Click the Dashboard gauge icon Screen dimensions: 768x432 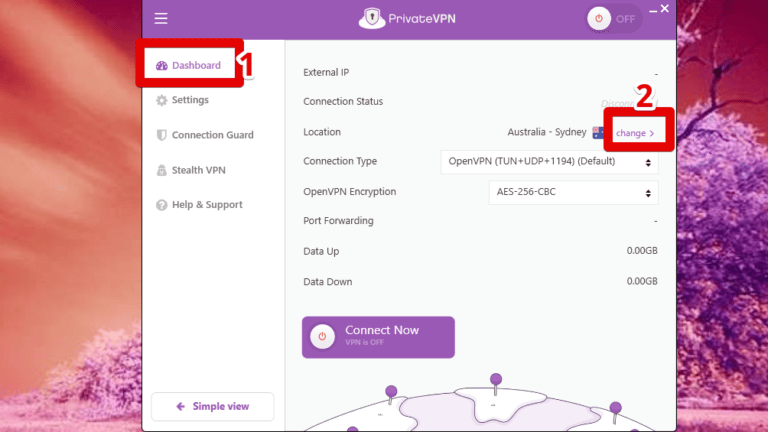click(x=162, y=66)
